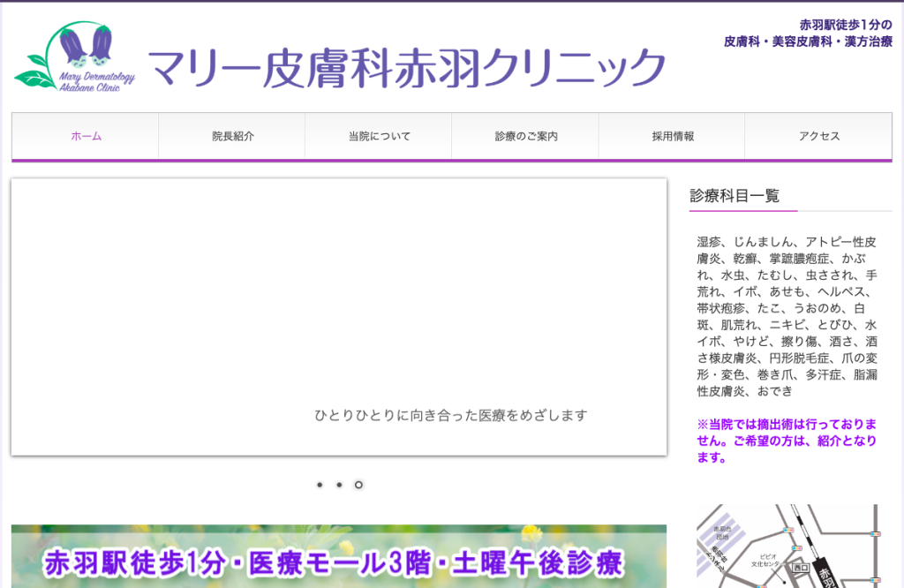Click the slideshow image area
The height and width of the screenshot is (588, 904).
tap(339, 317)
